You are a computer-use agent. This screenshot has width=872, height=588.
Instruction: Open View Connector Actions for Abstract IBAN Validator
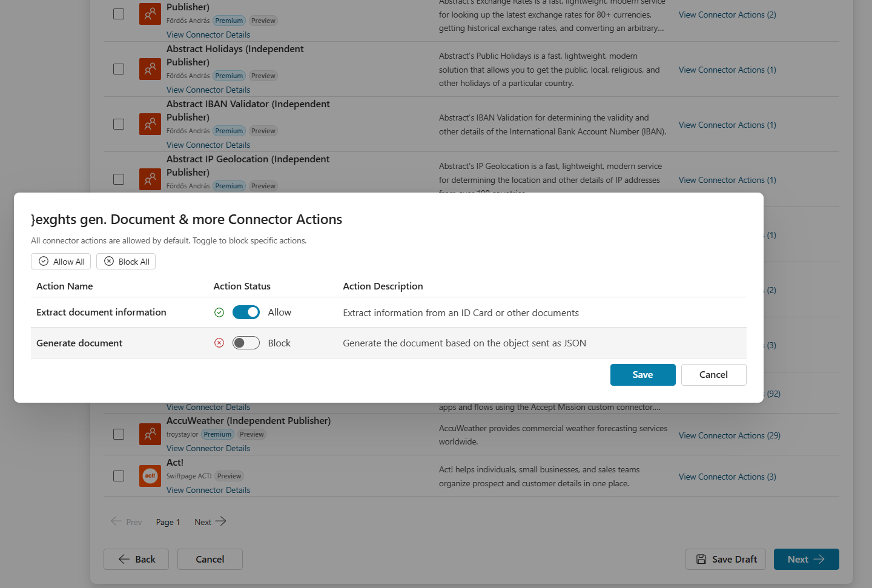coord(727,125)
